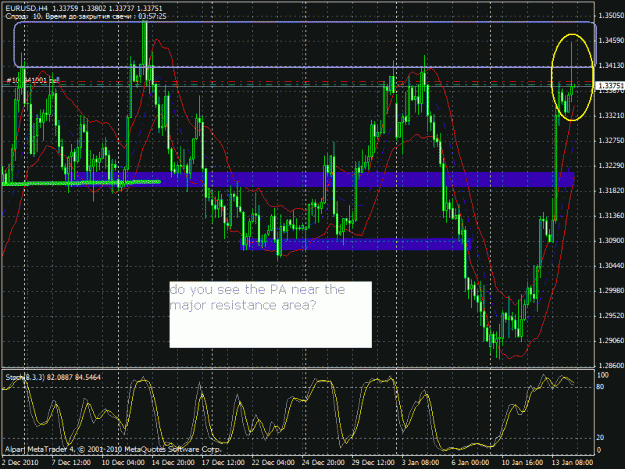Click the 29 Dec 12:00 date label
The image size is (625, 469).
373,463
